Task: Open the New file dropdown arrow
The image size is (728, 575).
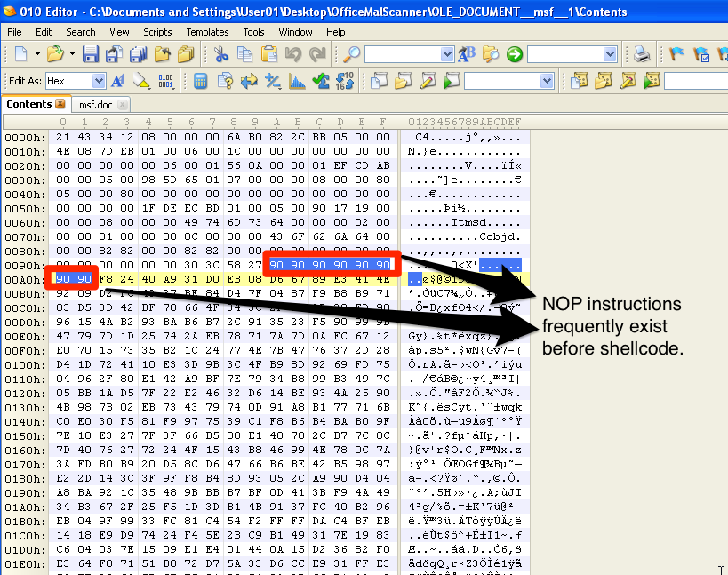Action: click(x=36, y=55)
